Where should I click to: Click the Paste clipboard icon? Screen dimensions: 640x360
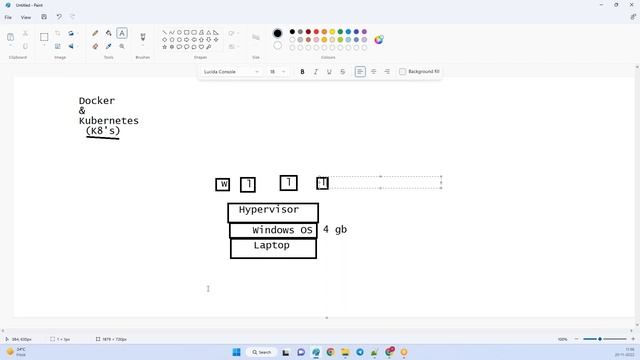(x=11, y=37)
